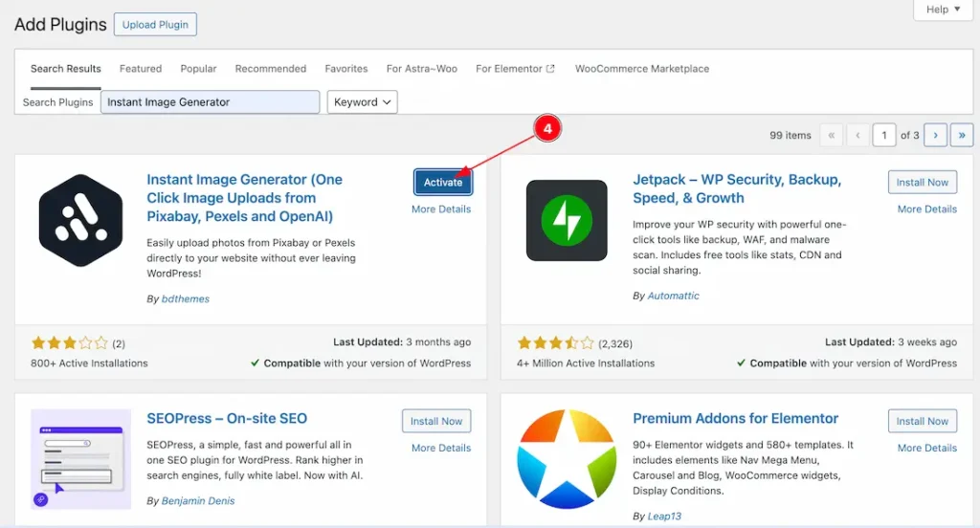Open the Favorites tab
980x528 pixels.
point(346,69)
